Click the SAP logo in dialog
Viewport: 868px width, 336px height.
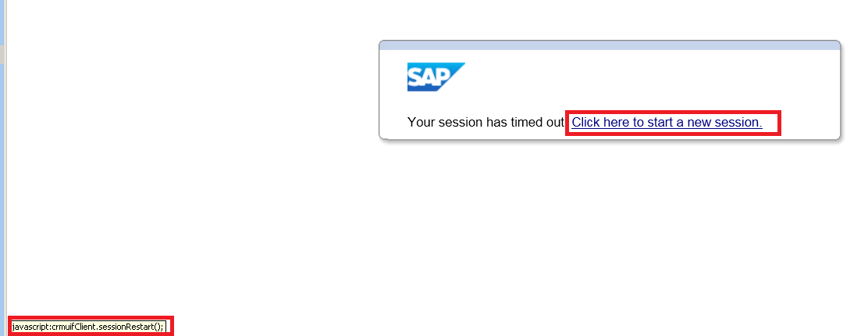(x=436, y=77)
